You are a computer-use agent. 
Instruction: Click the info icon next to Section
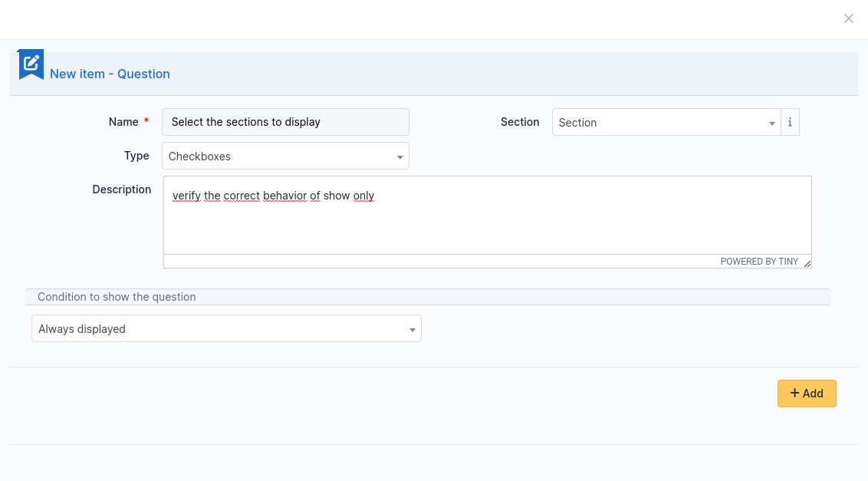(790, 121)
